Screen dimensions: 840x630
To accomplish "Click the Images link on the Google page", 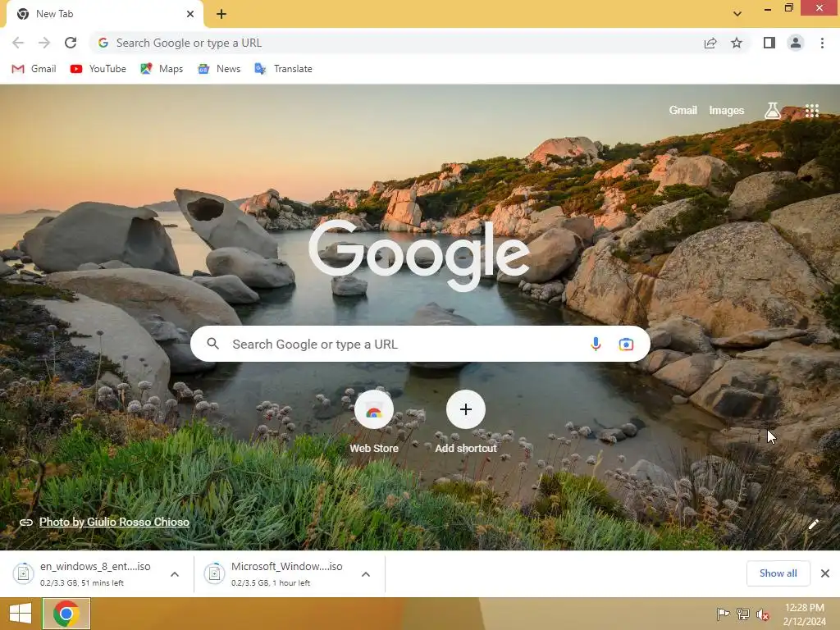I will click(727, 111).
